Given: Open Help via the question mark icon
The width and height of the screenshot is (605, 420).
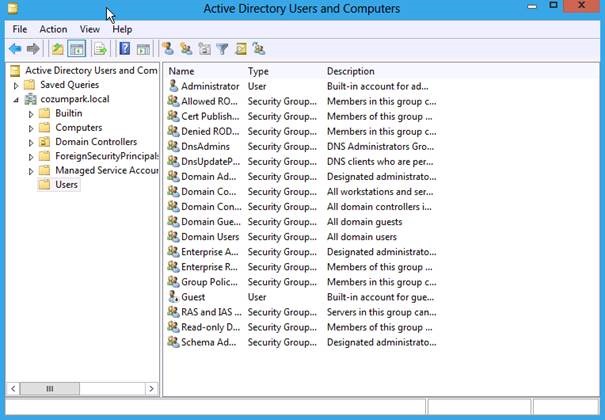Looking at the screenshot, I should [125, 49].
